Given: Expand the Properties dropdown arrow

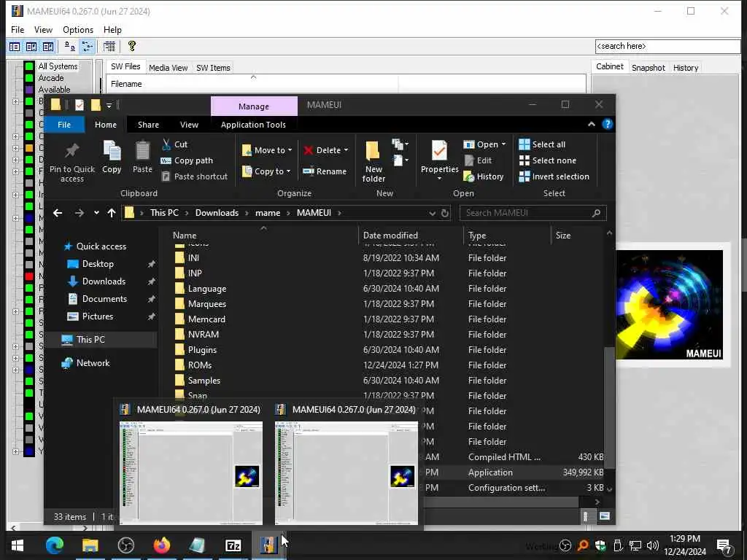Looking at the screenshot, I should coord(439,179).
